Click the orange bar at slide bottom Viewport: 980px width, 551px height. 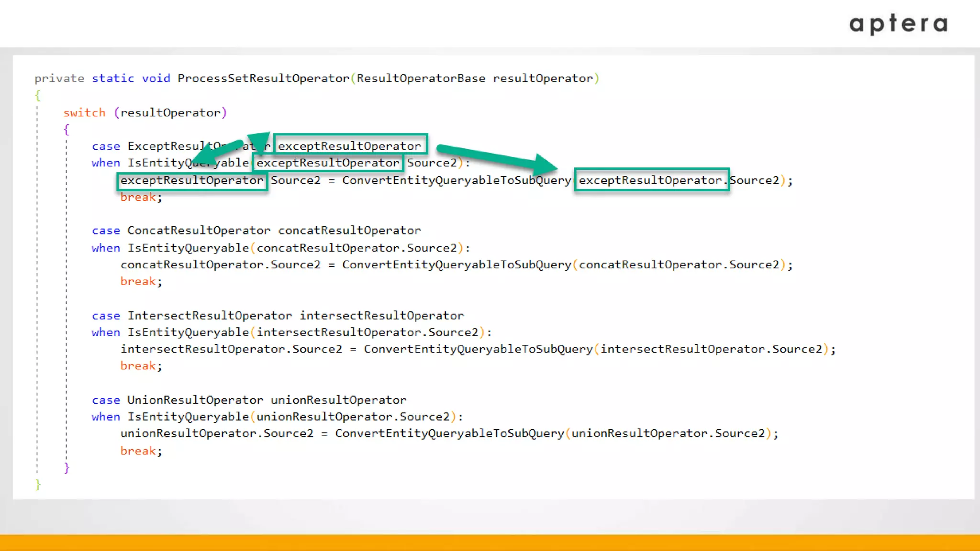[490, 542]
